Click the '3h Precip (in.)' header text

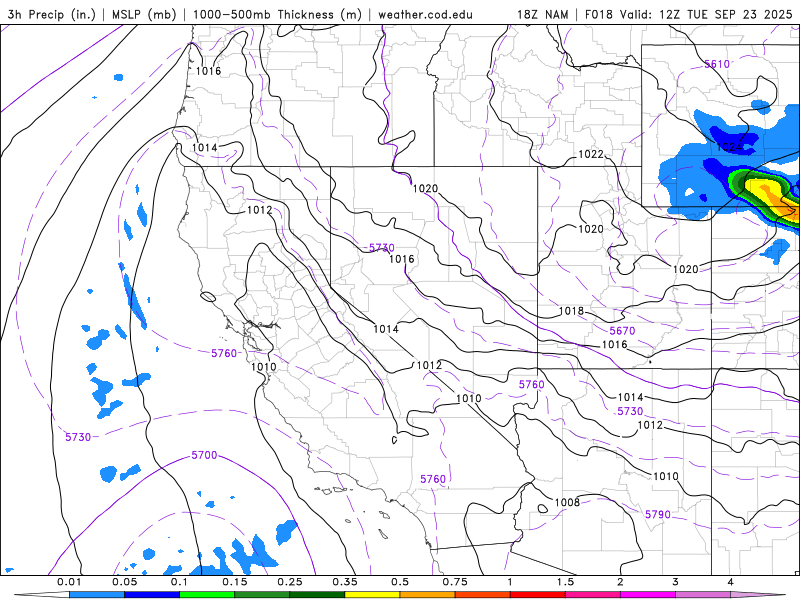pos(52,14)
